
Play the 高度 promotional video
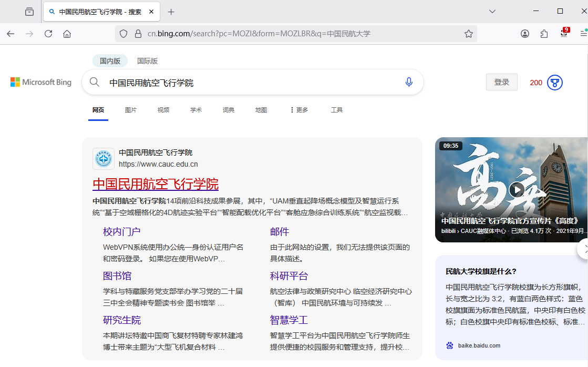[x=517, y=190]
